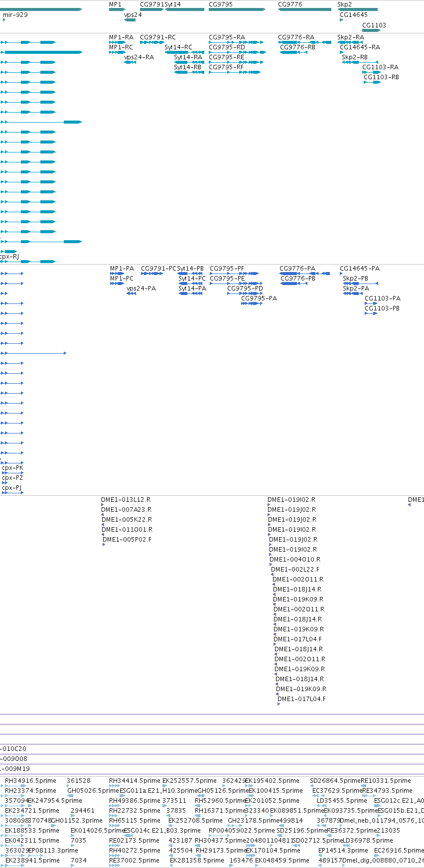424x868 pixels.
Task: Select the CG14645-PA protein label
Action: 360,269
